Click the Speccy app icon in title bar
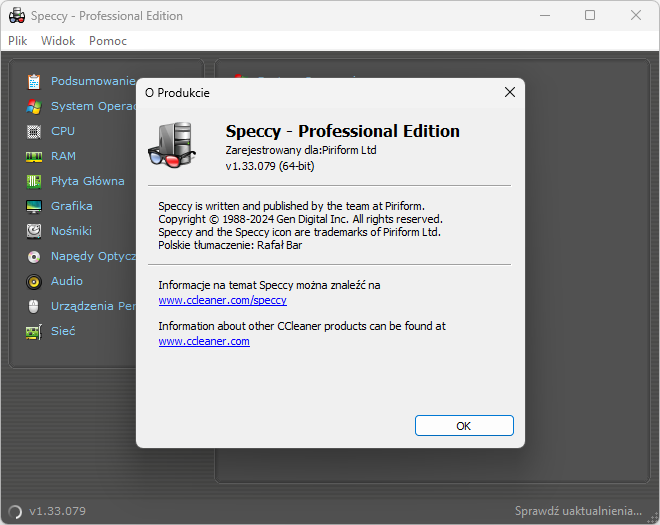660x525 pixels. [17, 16]
